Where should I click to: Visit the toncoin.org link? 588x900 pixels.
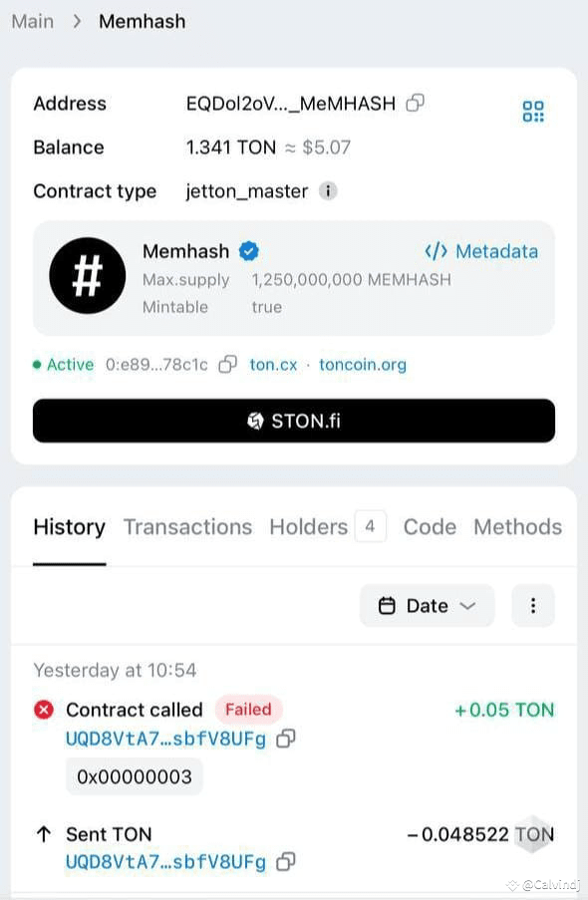[363, 365]
